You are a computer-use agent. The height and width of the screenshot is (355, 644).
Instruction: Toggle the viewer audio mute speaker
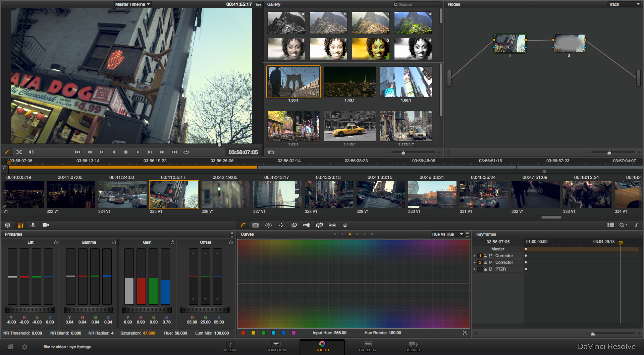point(31,152)
